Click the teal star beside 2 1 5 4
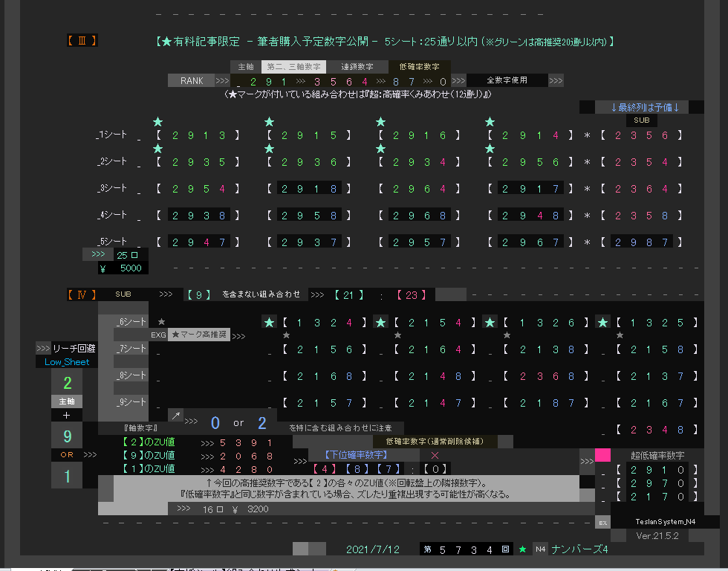 point(380,323)
